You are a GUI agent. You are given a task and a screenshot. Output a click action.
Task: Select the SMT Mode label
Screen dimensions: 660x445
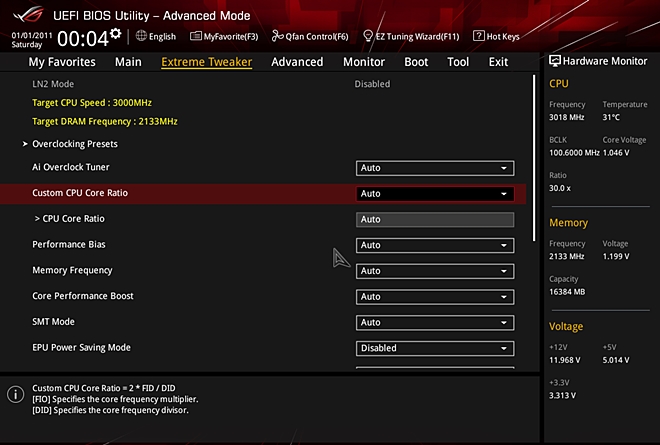click(x=53, y=322)
